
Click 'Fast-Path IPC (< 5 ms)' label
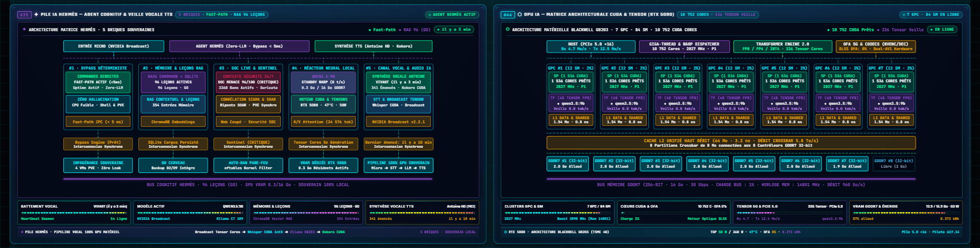[98, 122]
